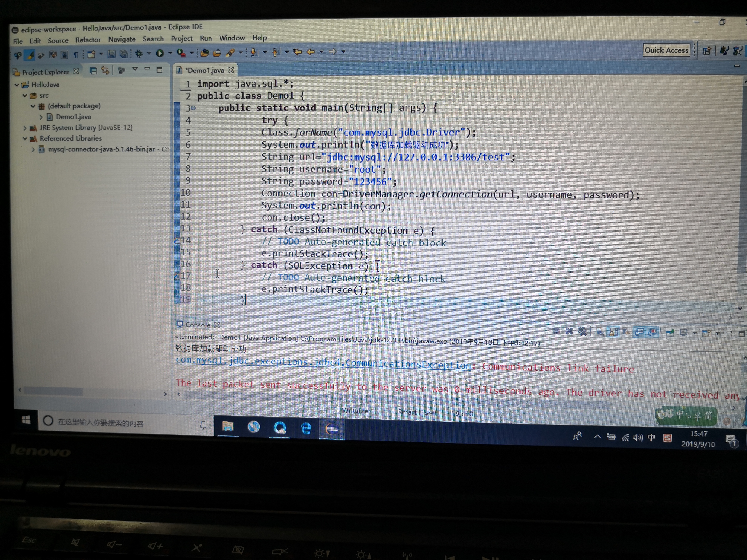Open the Source menu

click(x=58, y=41)
